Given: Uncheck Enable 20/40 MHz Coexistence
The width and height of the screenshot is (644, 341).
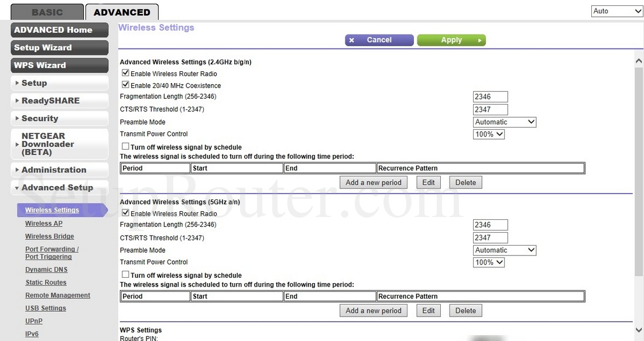Looking at the screenshot, I should pos(125,85).
